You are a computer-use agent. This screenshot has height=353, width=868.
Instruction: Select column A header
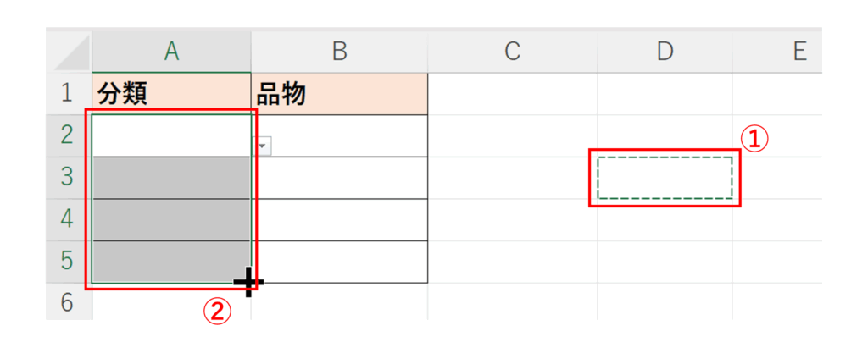(171, 52)
